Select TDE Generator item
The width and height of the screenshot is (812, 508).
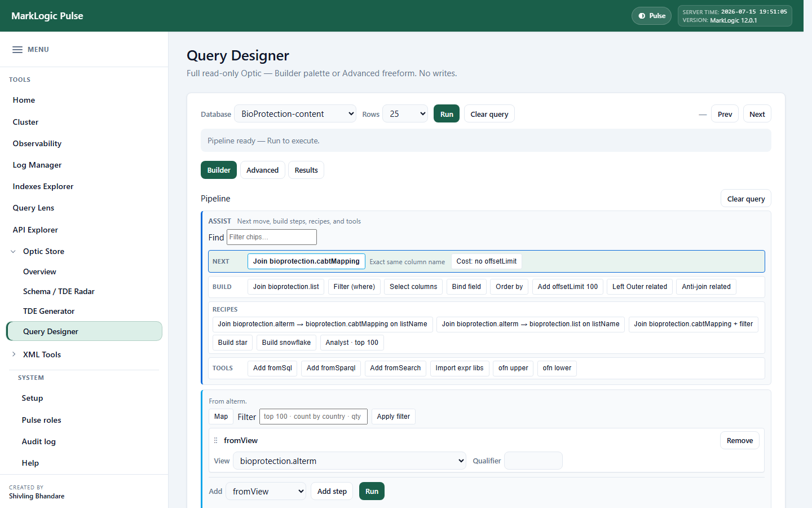pyautogui.click(x=48, y=311)
